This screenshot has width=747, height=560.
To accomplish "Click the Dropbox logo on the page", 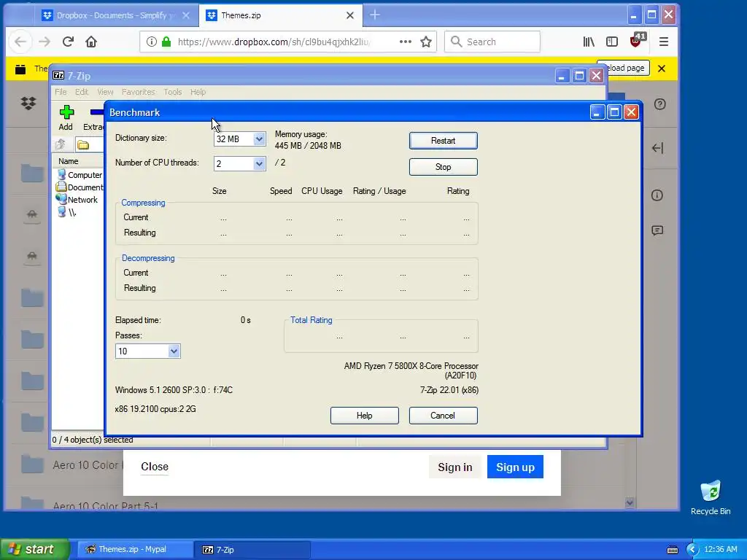I will pyautogui.click(x=28, y=103).
